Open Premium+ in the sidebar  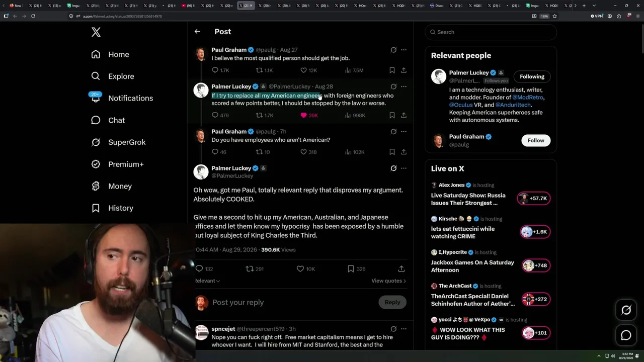[117, 164]
